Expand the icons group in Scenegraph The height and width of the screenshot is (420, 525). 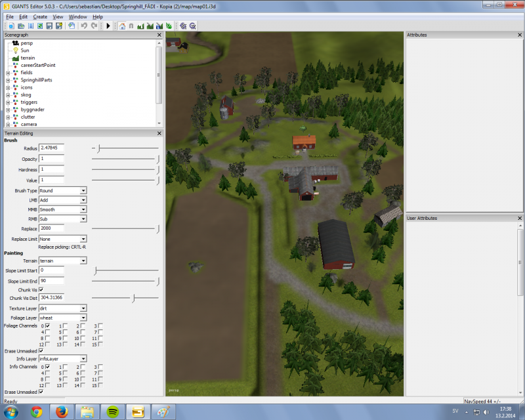pos(8,88)
